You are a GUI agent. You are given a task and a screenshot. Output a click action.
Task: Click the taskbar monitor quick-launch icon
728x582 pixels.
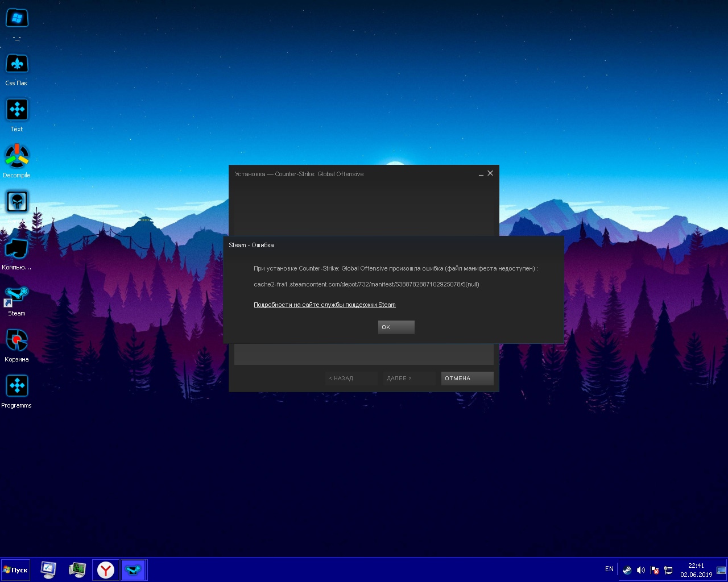point(48,569)
